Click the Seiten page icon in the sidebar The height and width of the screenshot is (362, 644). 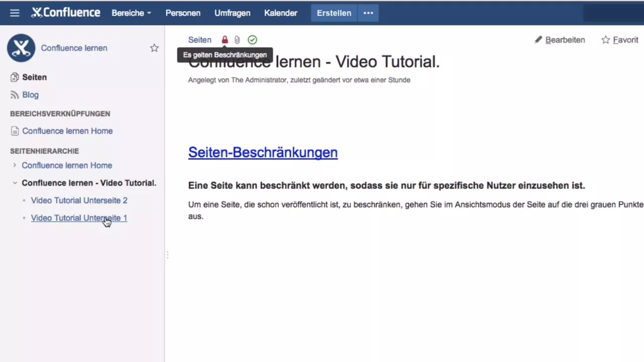click(15, 77)
